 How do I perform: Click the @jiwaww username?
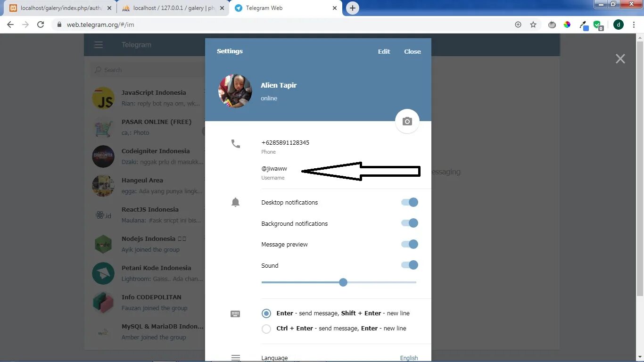(274, 168)
